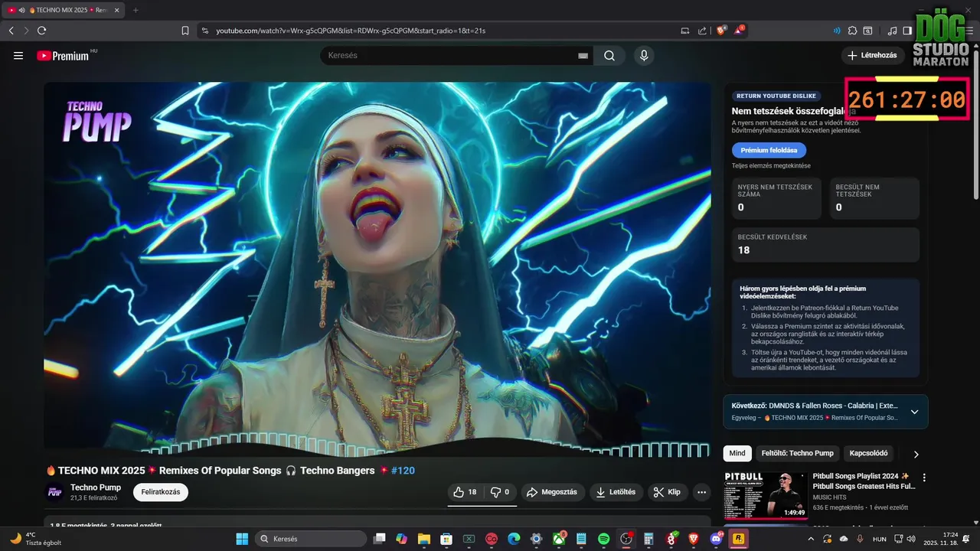Click the MUSIC HITS channel name
This screenshot has width=980, height=551.
830,497
